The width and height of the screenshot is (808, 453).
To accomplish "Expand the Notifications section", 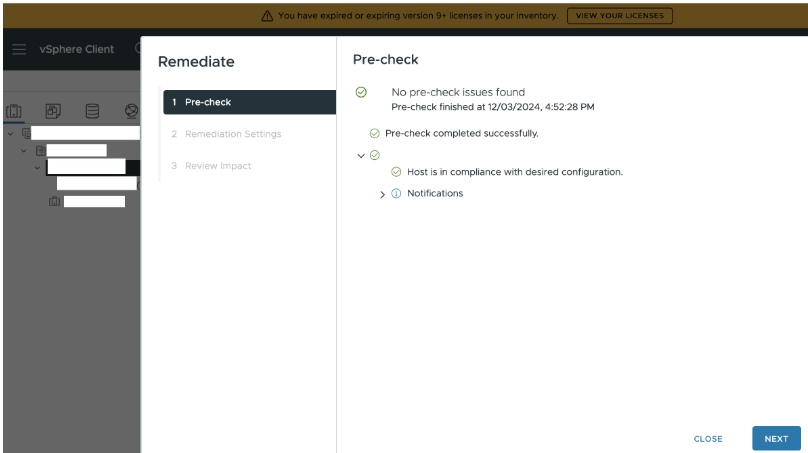I will (x=382, y=194).
